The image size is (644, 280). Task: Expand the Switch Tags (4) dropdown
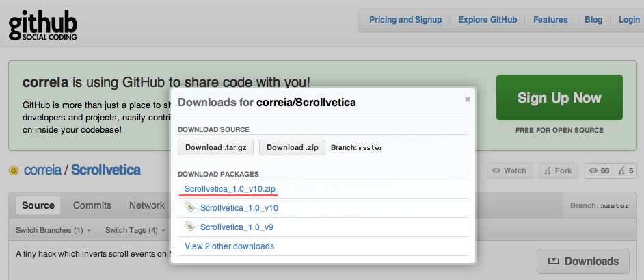coord(135,230)
